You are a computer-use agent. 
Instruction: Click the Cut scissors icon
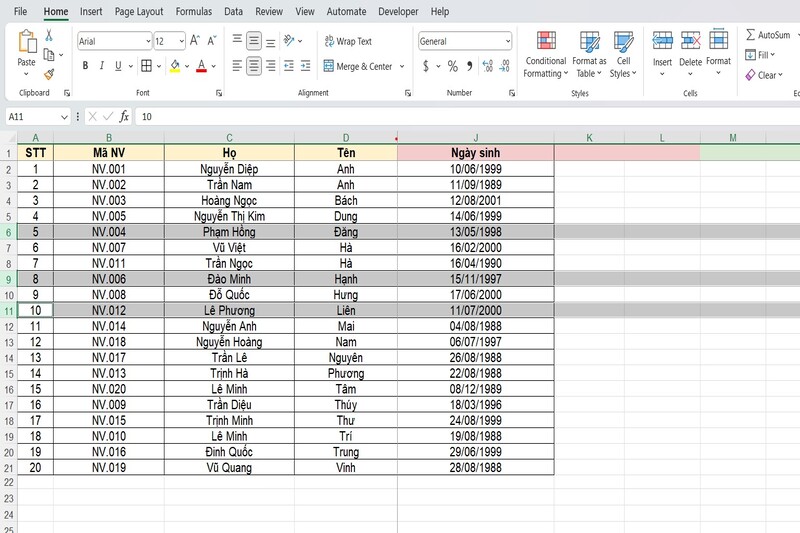pyautogui.click(x=49, y=36)
